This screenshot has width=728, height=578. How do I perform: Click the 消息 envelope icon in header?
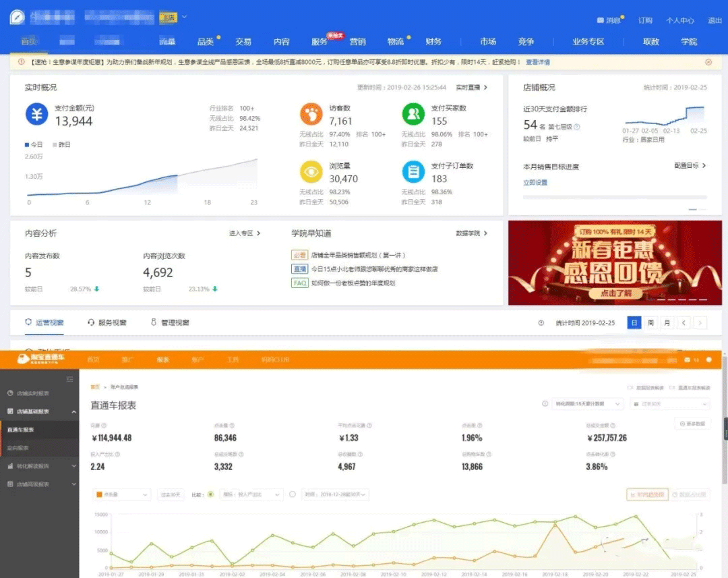click(x=601, y=20)
